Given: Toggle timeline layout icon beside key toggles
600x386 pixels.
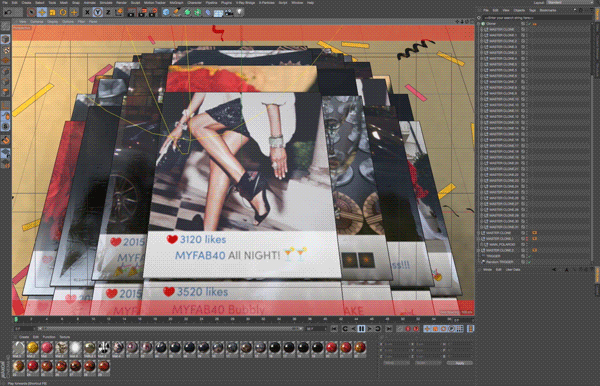Looking at the screenshot, I should point(471,329).
